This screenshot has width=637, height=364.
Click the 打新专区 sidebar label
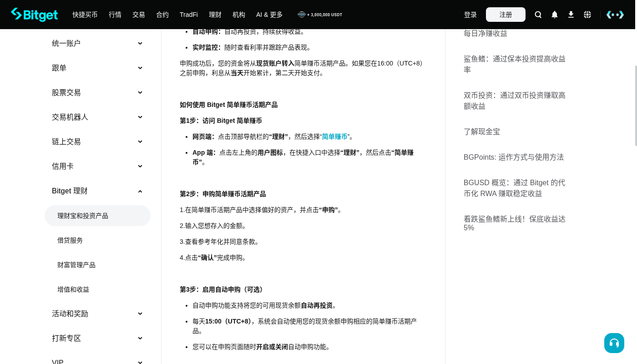pos(66,338)
